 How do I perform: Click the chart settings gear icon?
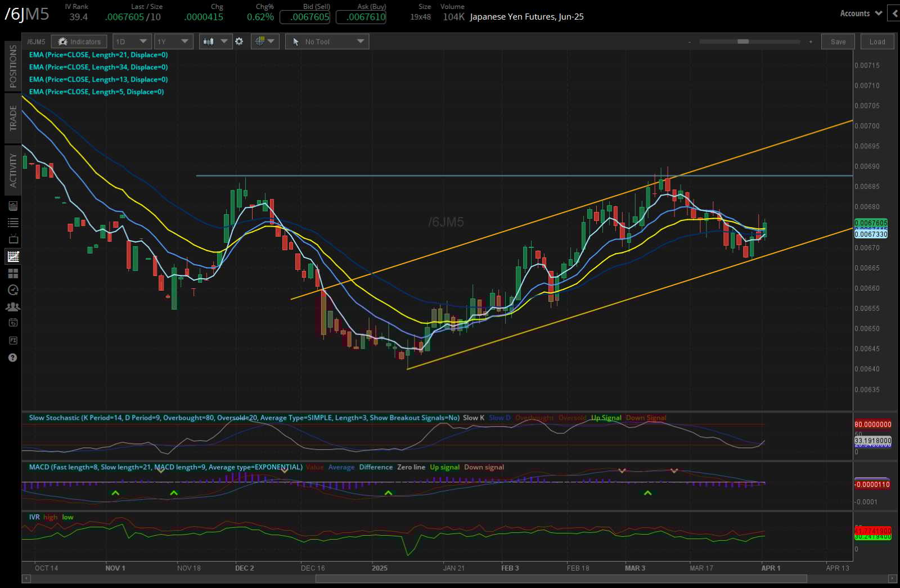coord(240,41)
